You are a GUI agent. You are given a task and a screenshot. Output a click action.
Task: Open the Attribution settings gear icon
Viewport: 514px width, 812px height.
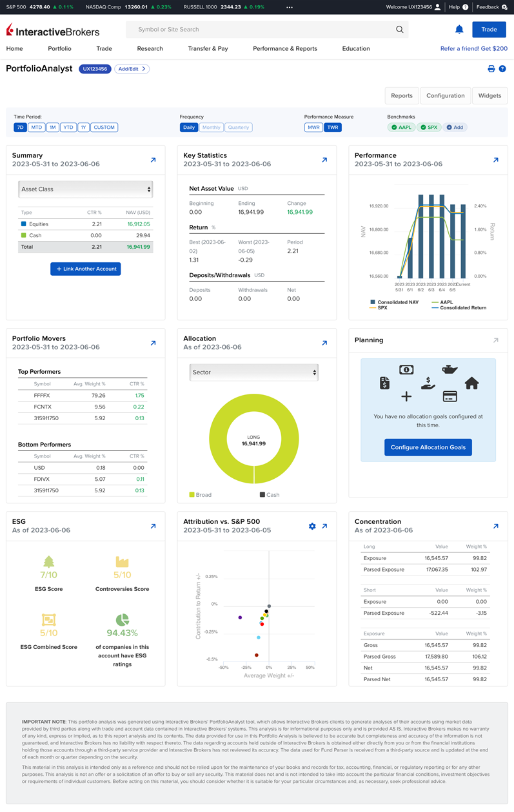coord(312,527)
